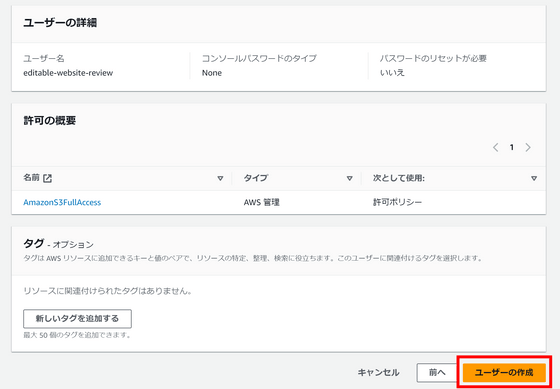Open AmazonS3FullAccess policy link

coord(62,202)
